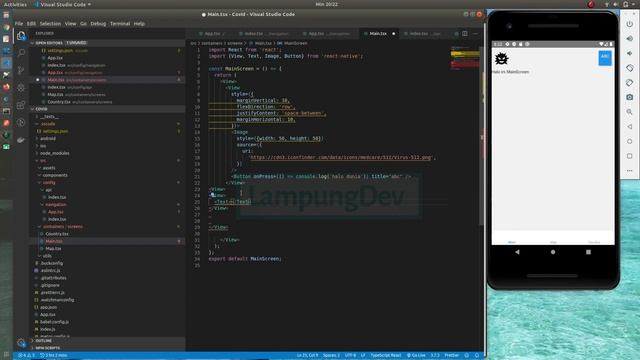Viewport: 640px width, 360px height.
Task: Open Extensions view in activity bar
Action: coord(21,105)
